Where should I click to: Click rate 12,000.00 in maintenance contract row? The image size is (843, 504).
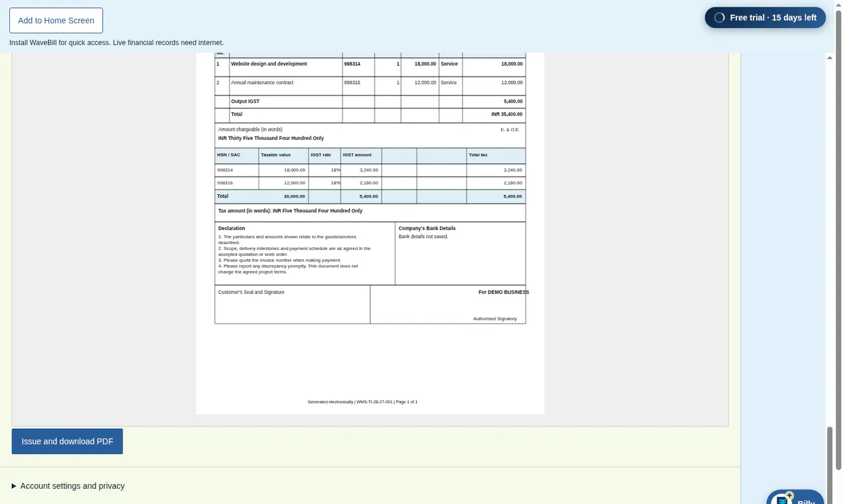425,83
